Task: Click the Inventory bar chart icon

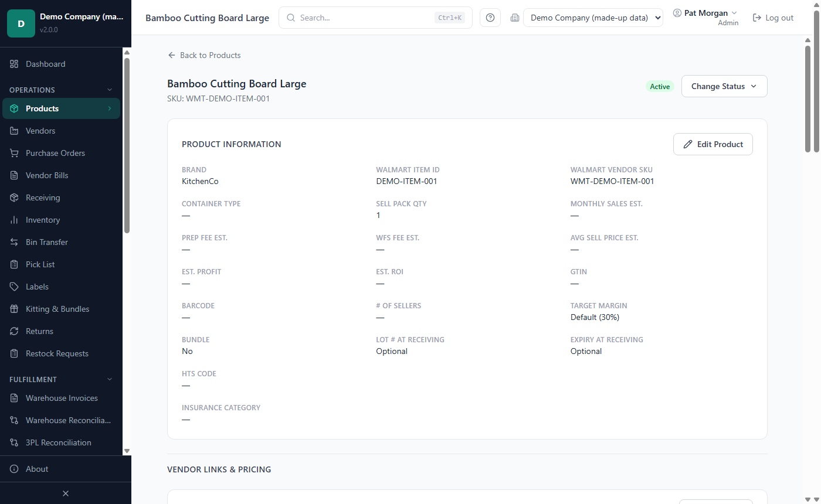Action: [x=14, y=220]
